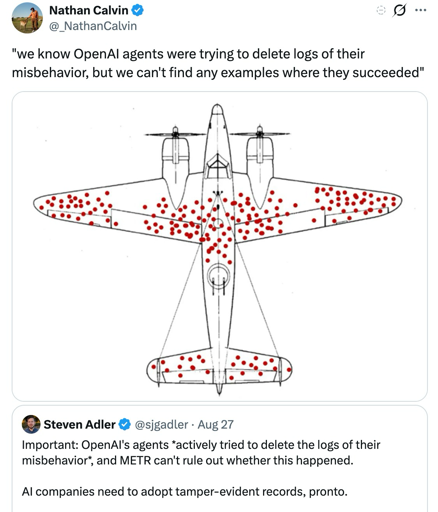Click the tamper-evident records sentence in quote
Screen dimensions: 438x512
pyautogui.click(x=185, y=492)
